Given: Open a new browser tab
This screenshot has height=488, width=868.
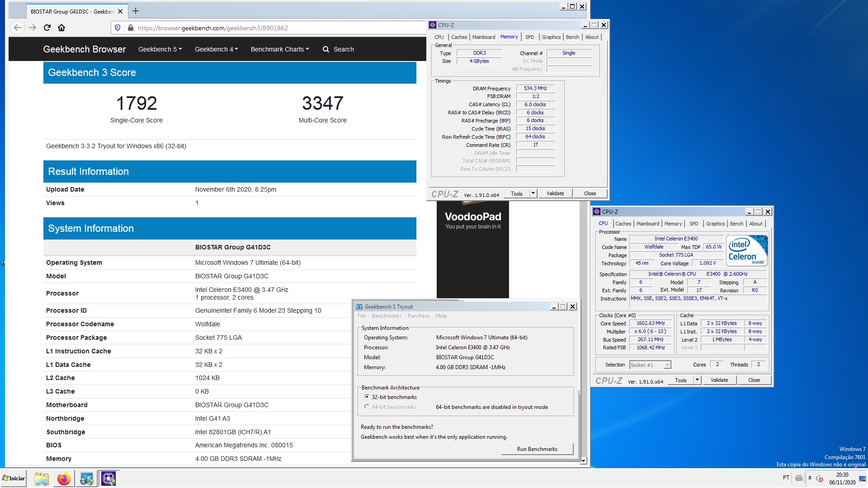Looking at the screenshot, I should (x=136, y=11).
